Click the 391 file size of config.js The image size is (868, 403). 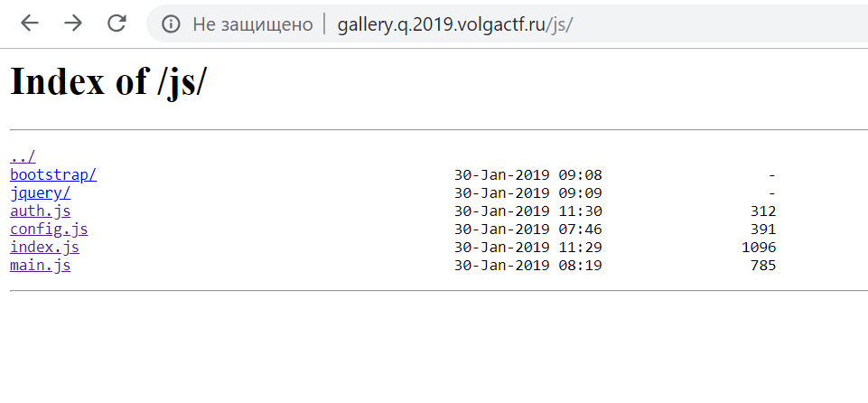[x=763, y=230]
